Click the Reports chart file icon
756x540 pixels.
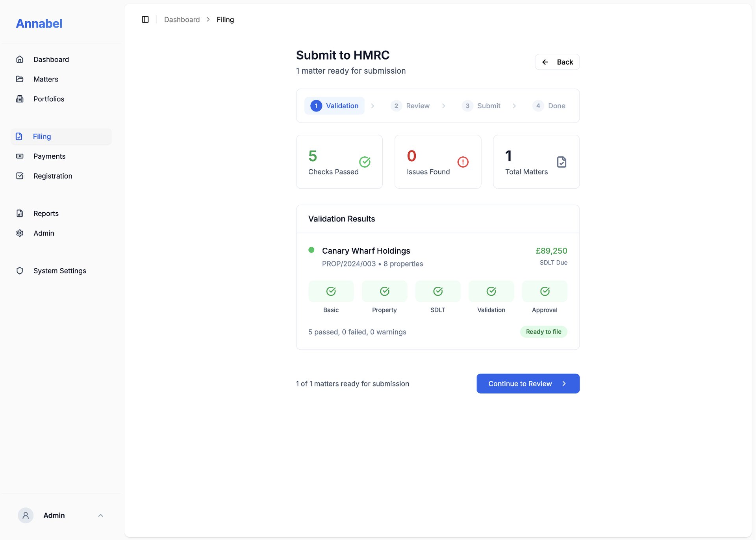[x=20, y=213]
